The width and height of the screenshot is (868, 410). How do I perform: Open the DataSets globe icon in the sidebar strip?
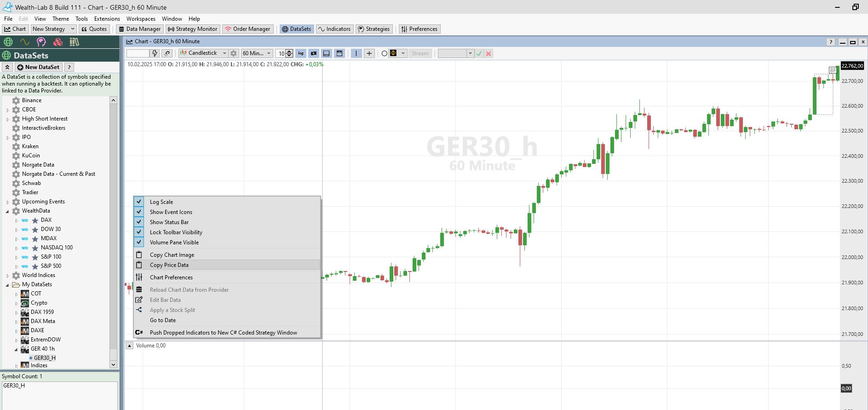coord(8,42)
